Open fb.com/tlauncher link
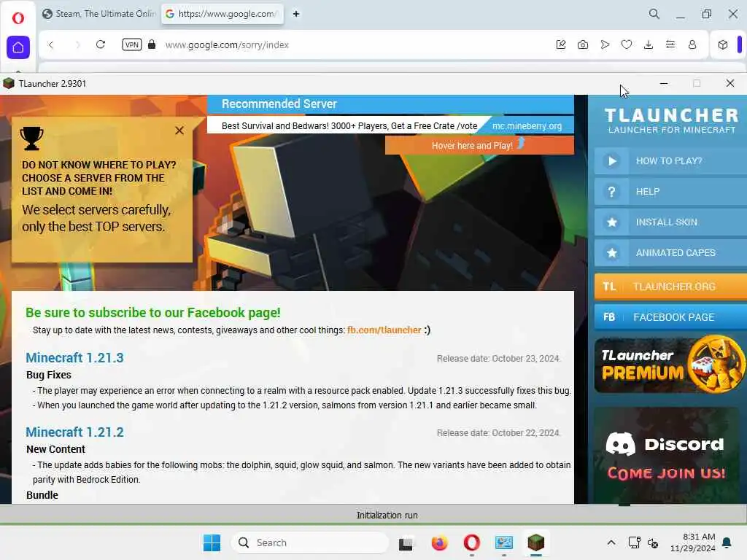Viewport: 747px width, 560px height. tap(384, 330)
